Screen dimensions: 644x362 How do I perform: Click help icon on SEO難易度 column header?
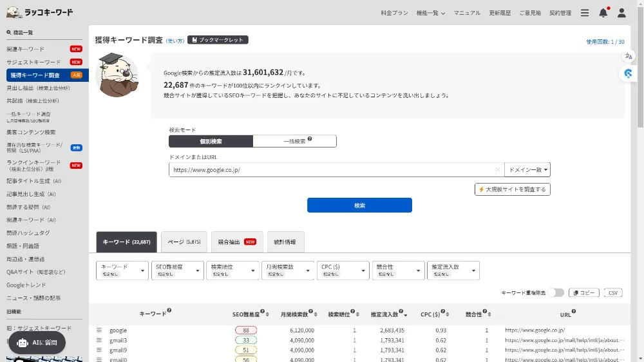tap(262, 312)
